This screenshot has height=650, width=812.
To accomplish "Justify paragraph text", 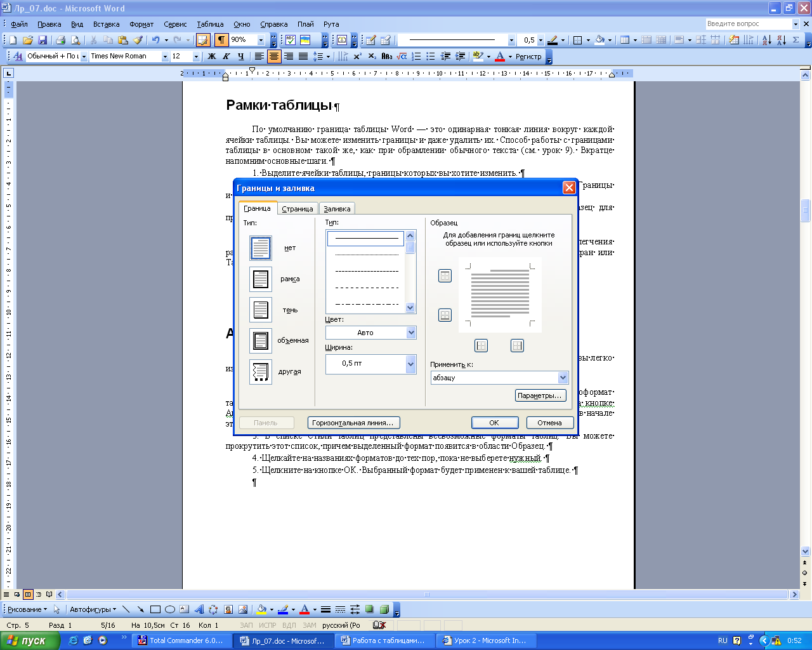I will [x=303, y=56].
